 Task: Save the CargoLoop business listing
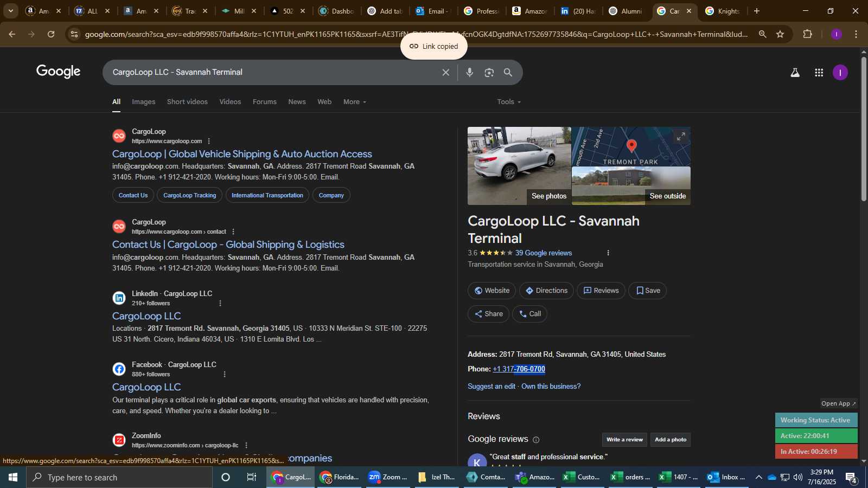click(648, 291)
